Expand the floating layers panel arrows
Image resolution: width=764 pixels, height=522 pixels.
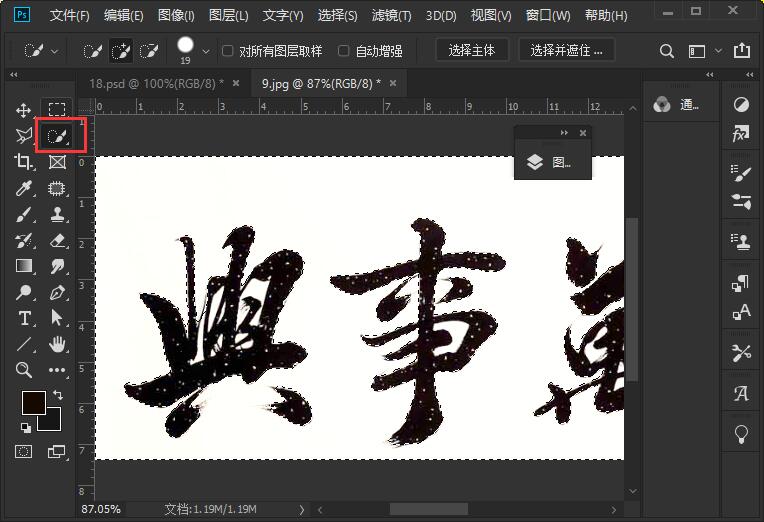[564, 133]
